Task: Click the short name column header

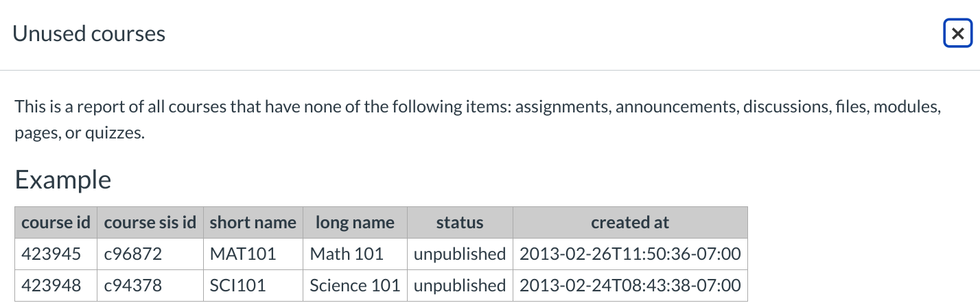Action: [x=253, y=223]
